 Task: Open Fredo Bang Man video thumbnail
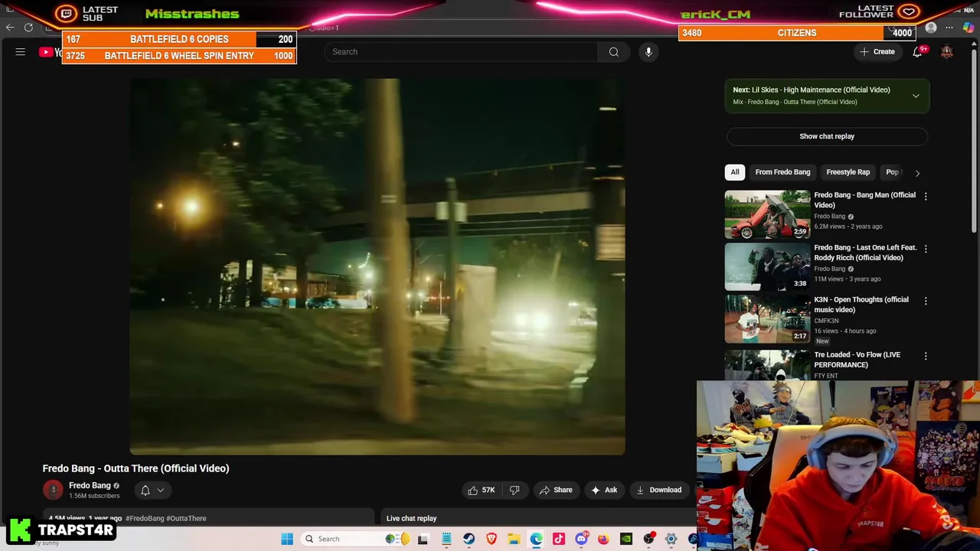coord(767,214)
